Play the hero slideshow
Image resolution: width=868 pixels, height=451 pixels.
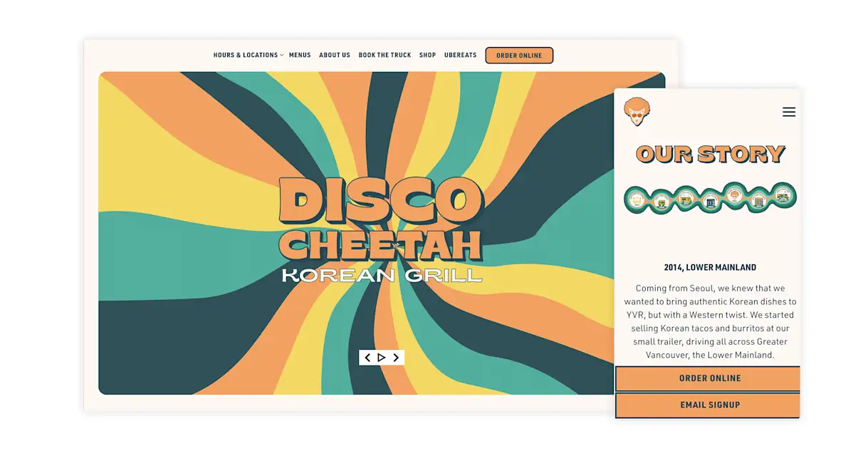coord(382,358)
